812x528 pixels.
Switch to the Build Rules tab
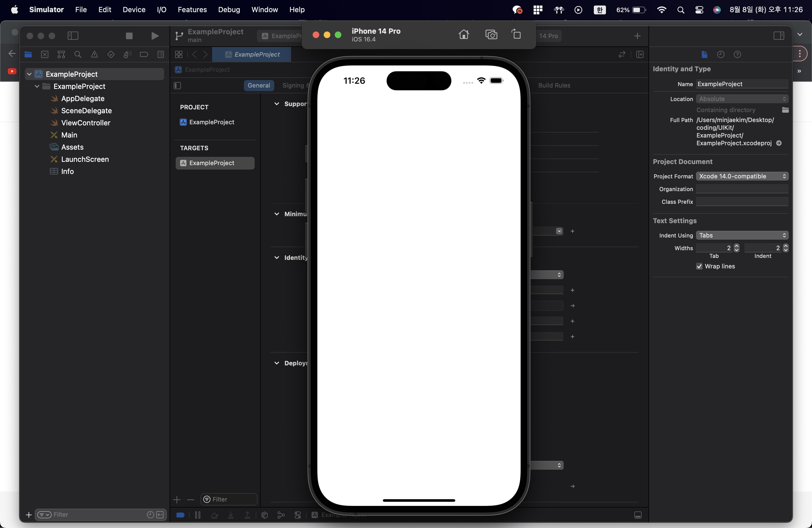coord(554,85)
